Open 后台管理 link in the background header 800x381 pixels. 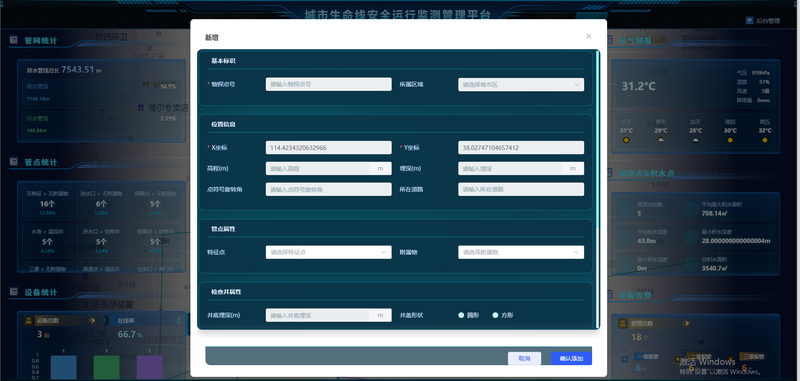[768, 21]
